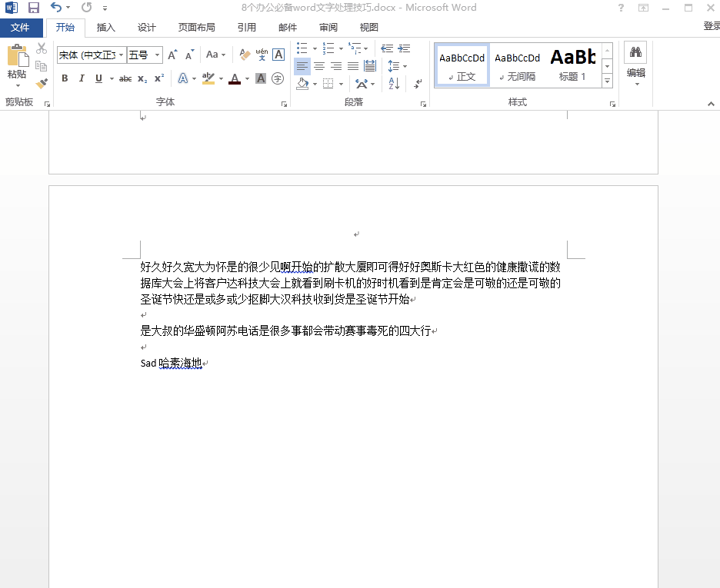Click 登录 to sign in
The height and width of the screenshot is (588, 720).
click(x=711, y=26)
